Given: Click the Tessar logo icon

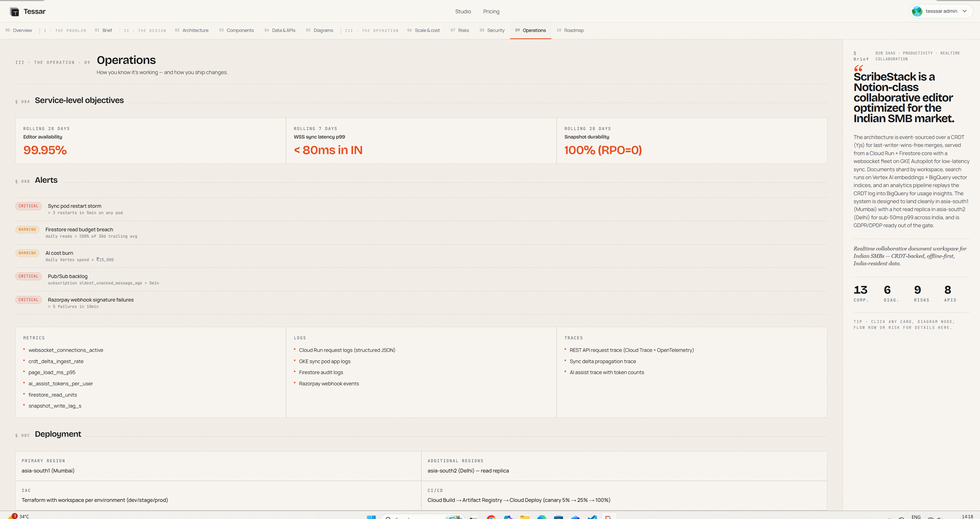Looking at the screenshot, I should click(x=15, y=12).
